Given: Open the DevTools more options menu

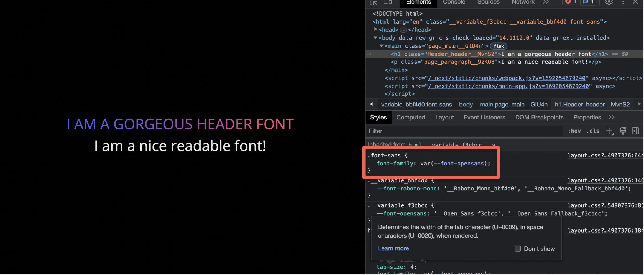Looking at the screenshot, I should [623, 2].
